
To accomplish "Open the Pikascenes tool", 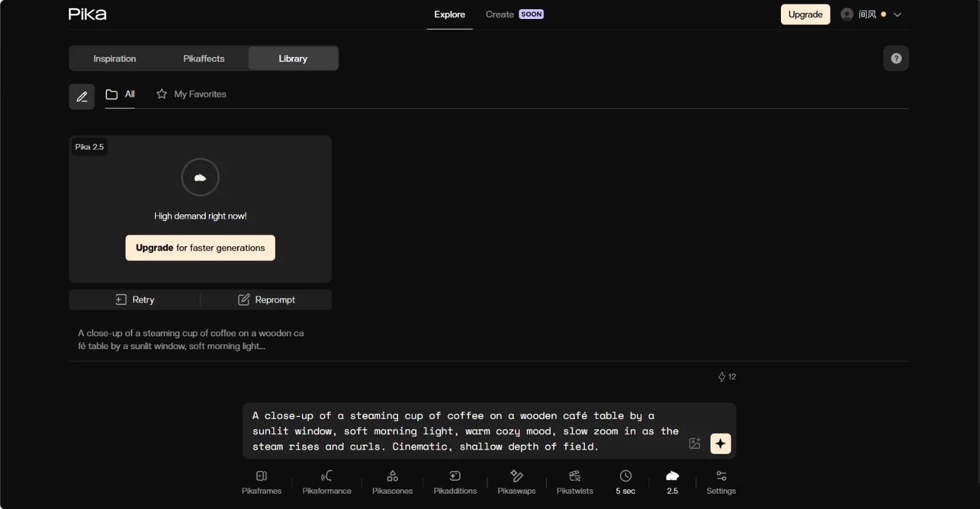I will coord(393,482).
